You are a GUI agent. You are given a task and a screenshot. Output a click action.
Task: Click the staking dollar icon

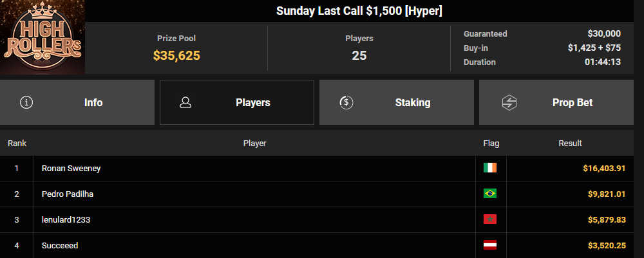click(346, 102)
